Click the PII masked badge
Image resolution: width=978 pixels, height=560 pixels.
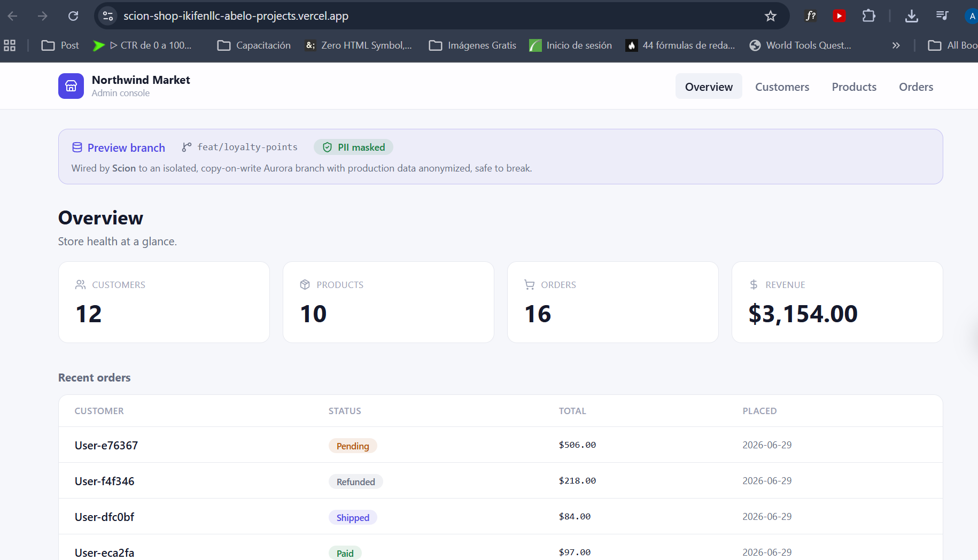click(x=354, y=147)
